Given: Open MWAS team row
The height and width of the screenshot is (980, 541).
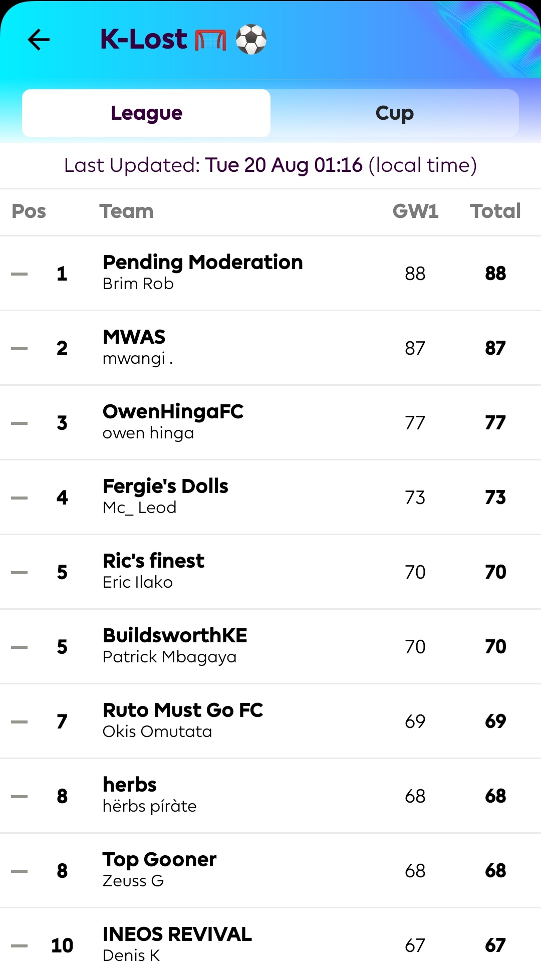Looking at the screenshot, I should (x=270, y=348).
